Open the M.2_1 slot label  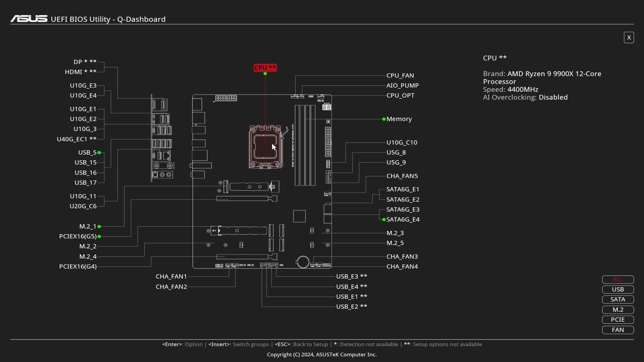(x=88, y=227)
